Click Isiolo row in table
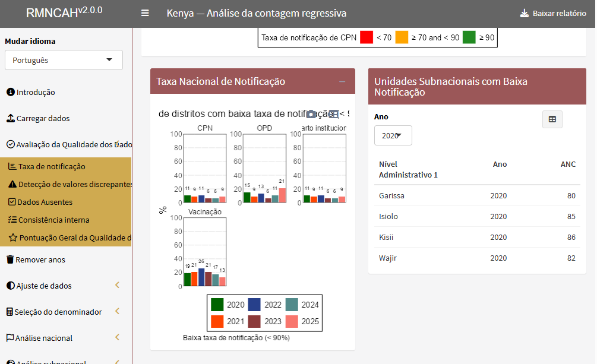The height and width of the screenshot is (364, 597). tap(477, 216)
